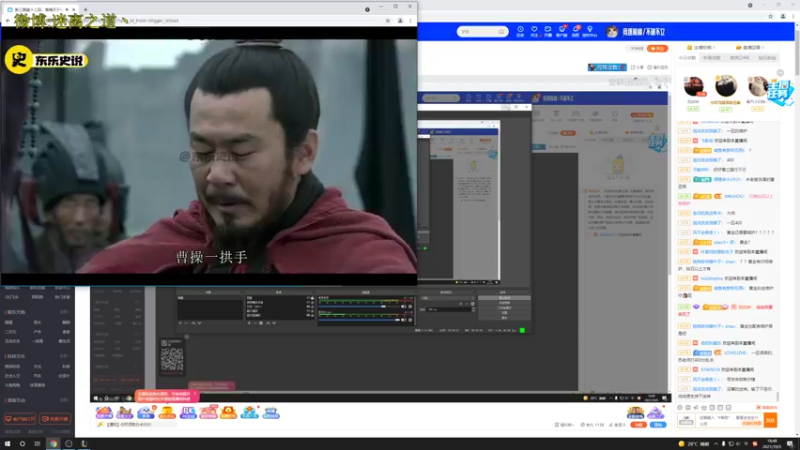This screenshot has width=800, height=450.
Task: Click the video broadcast button in left sidebar
Action: pyautogui.click(x=55, y=419)
